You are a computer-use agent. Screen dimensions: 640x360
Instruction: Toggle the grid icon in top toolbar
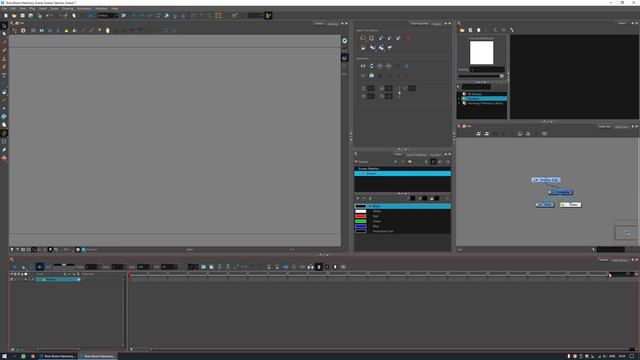pos(218,16)
